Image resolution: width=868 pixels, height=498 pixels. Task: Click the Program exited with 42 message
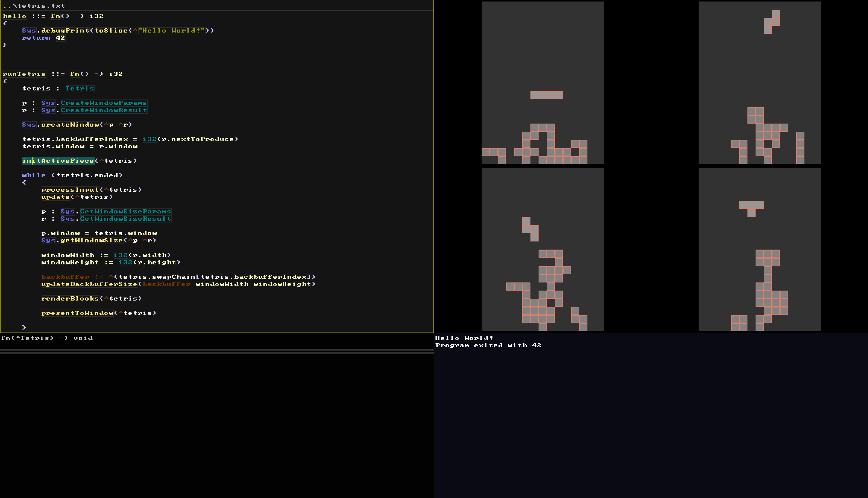pyautogui.click(x=488, y=345)
